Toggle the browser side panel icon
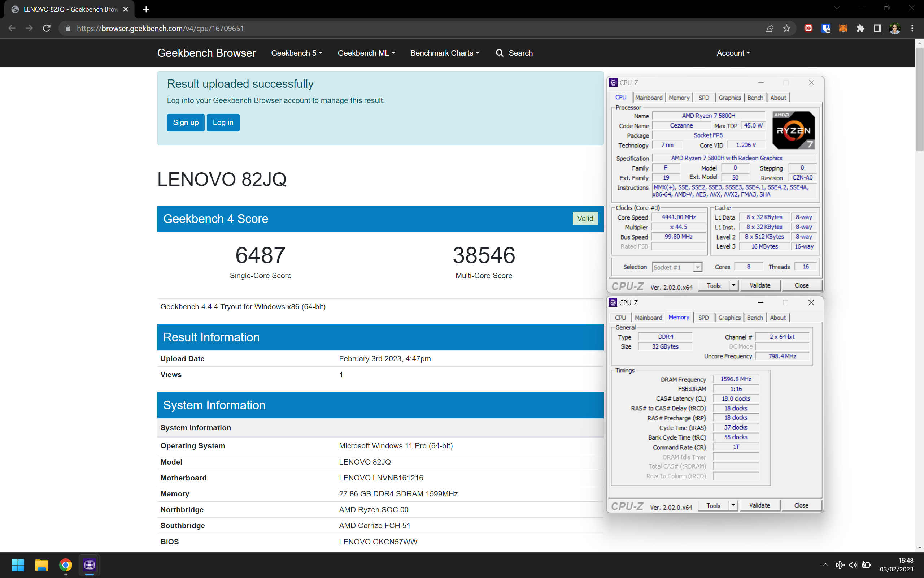The width and height of the screenshot is (924, 578). (877, 28)
